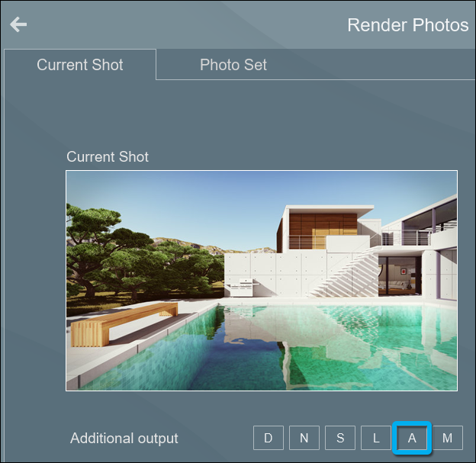Toggle the D depth map output

pyautogui.click(x=269, y=438)
